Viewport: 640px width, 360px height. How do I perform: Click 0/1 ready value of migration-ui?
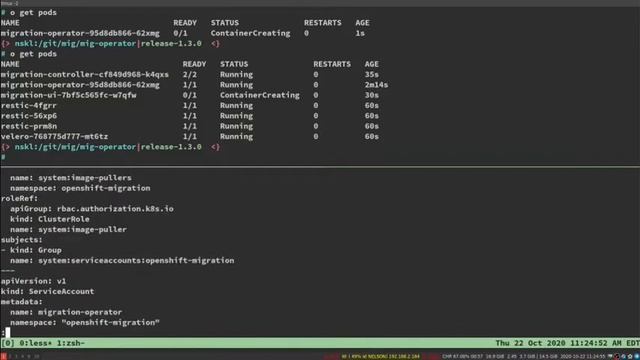[x=189, y=95]
